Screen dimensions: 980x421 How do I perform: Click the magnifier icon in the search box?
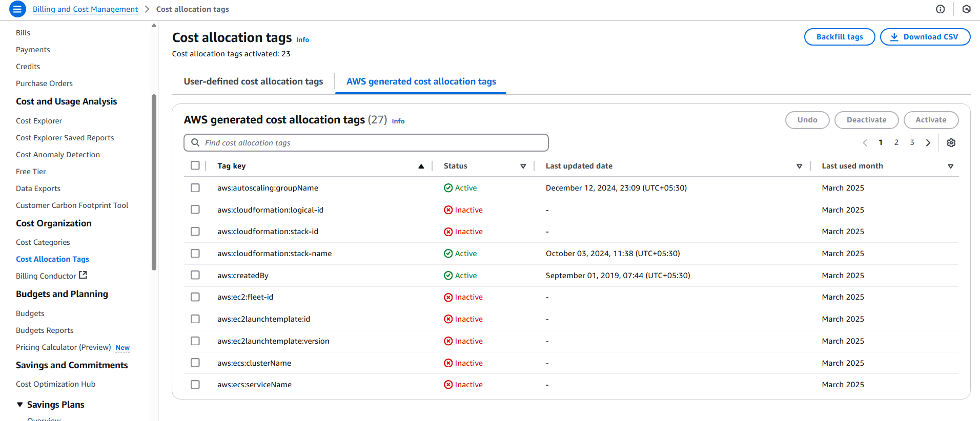[195, 142]
